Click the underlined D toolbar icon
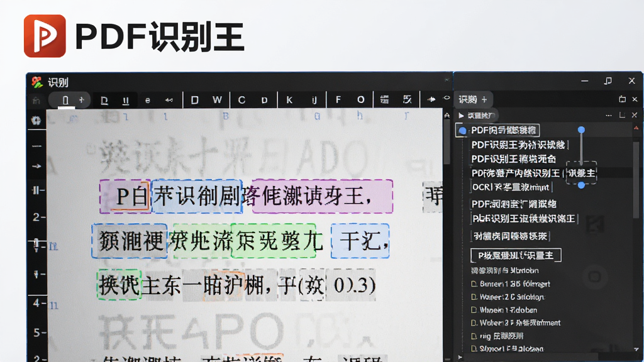 [x=104, y=101]
